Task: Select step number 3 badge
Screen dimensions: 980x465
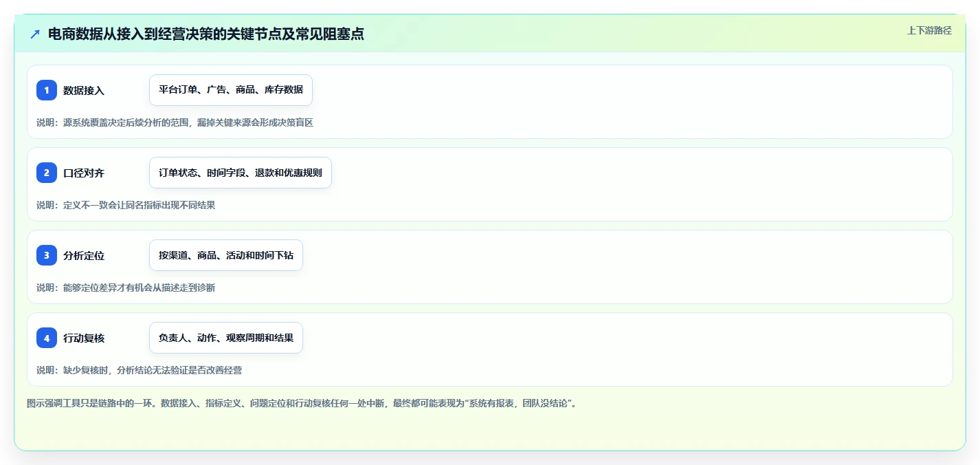Action: pos(47,255)
